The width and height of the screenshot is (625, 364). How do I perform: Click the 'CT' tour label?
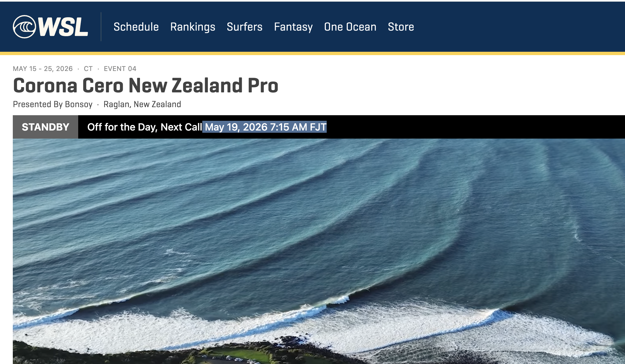[88, 69]
